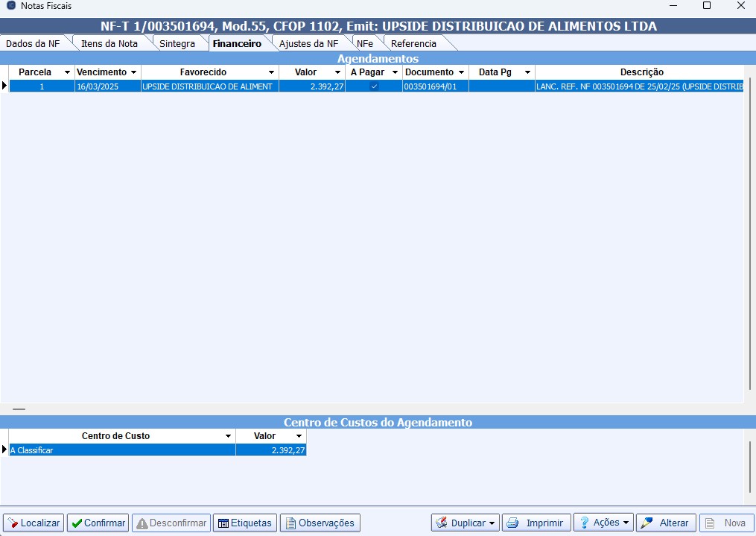Click the printer icon Imprimir button

click(x=536, y=523)
